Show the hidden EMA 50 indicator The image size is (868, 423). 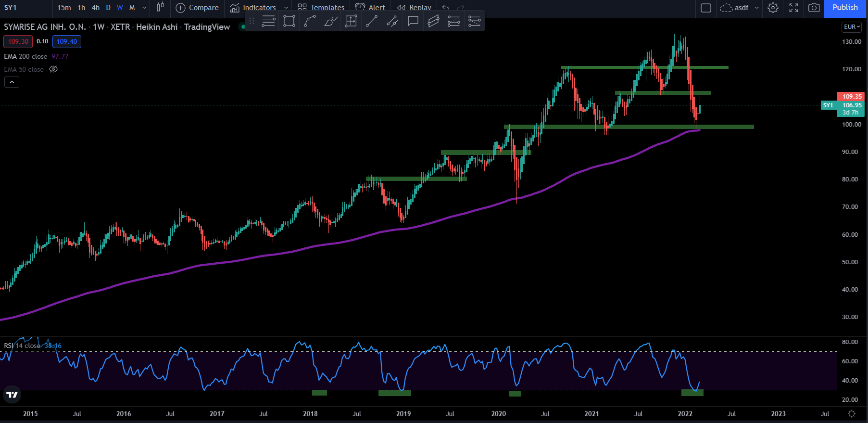point(53,69)
